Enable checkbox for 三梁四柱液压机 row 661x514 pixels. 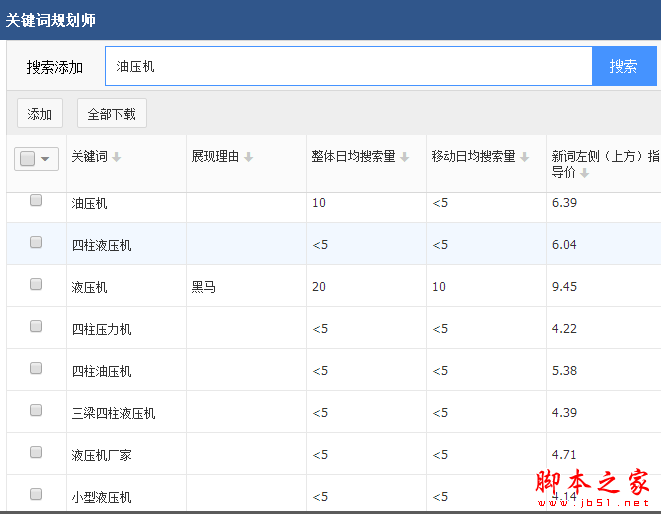[x=36, y=411]
